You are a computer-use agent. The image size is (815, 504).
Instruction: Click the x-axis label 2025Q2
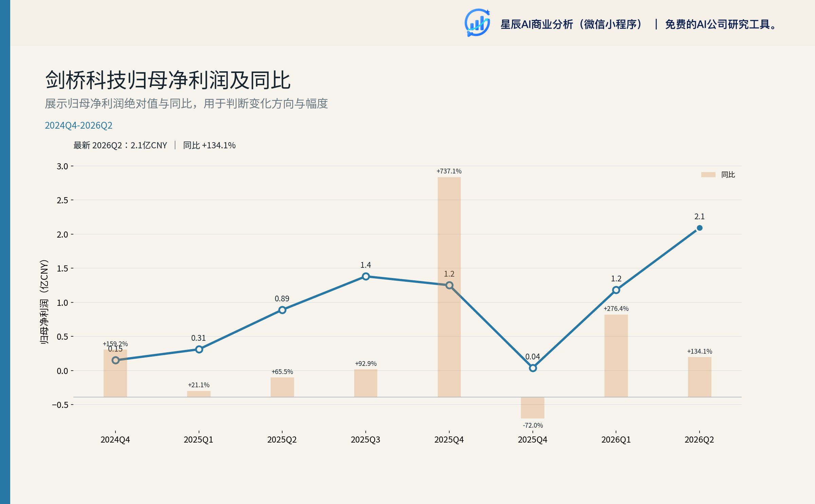282,440
